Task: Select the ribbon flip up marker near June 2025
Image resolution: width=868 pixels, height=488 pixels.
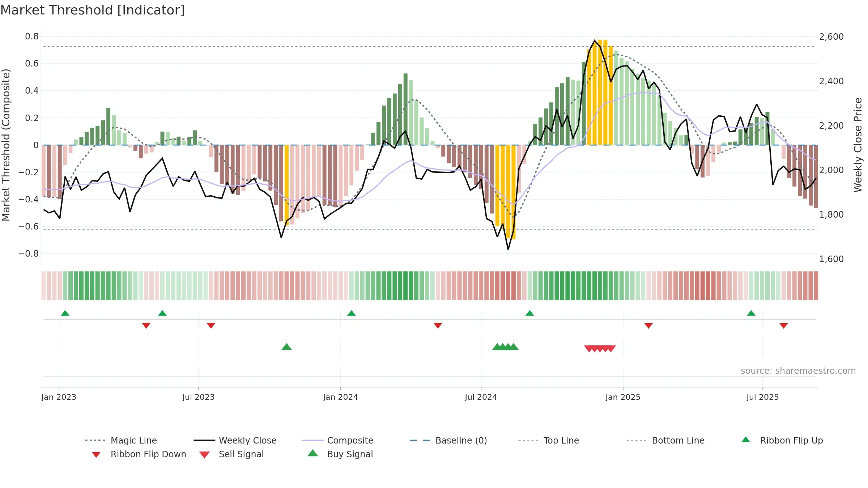Action: tap(751, 313)
